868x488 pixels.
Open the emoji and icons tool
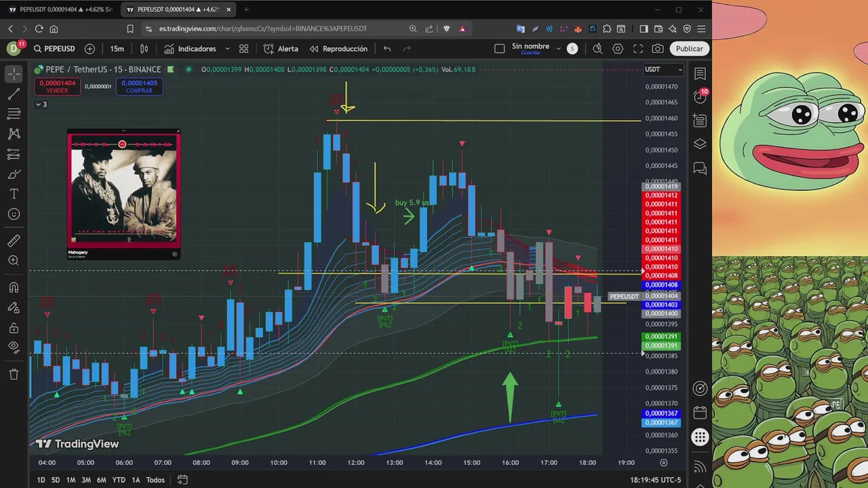click(14, 214)
